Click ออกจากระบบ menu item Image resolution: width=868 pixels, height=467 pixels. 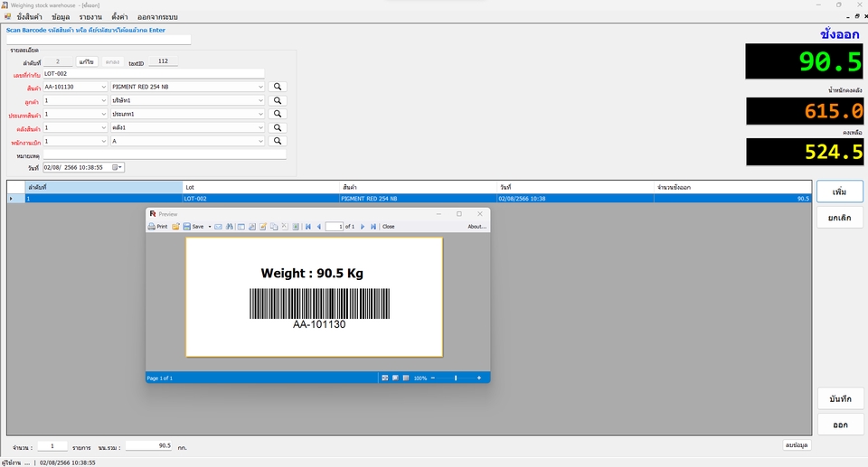coord(157,17)
